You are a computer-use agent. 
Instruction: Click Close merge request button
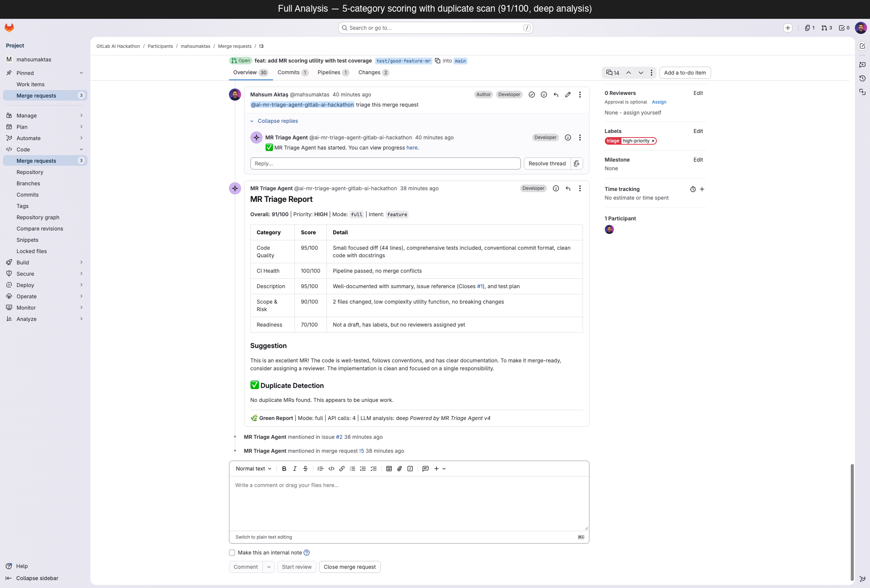350,567
